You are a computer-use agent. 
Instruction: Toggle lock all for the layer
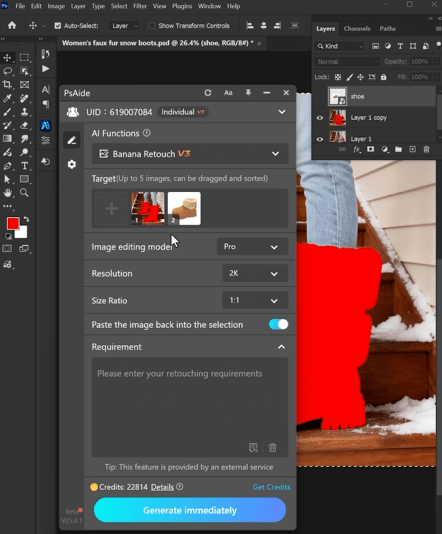383,77
